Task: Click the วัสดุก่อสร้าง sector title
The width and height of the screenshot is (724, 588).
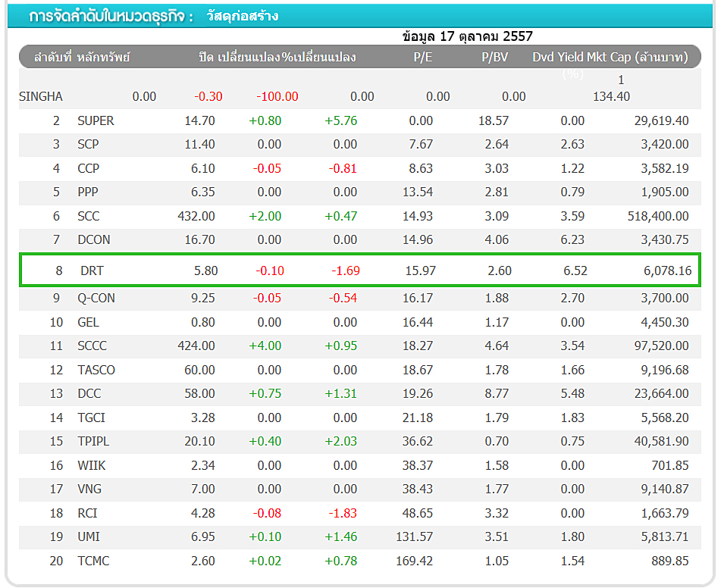Action: [243, 16]
